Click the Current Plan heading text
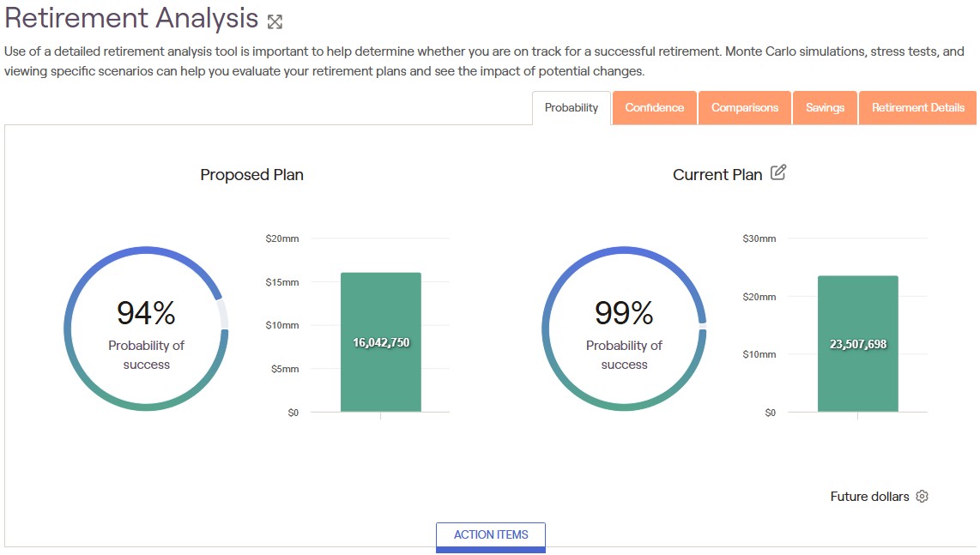Screen dimensions: 980x555 [717, 175]
